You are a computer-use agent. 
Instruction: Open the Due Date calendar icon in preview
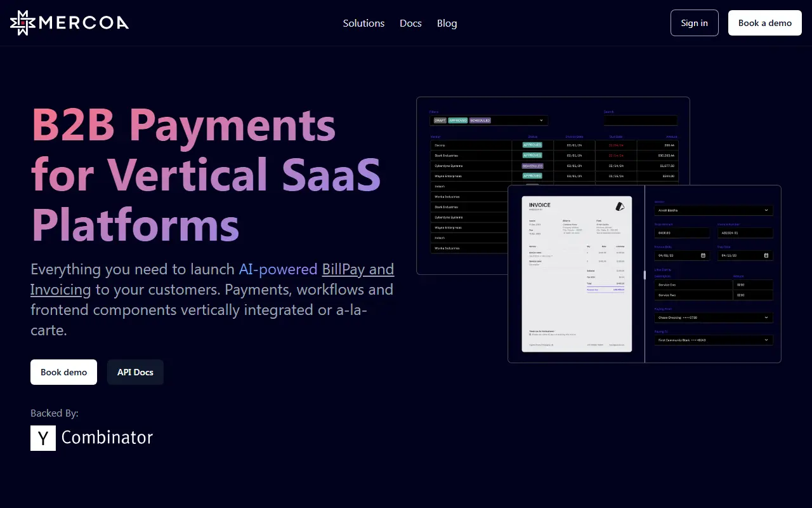point(766,255)
